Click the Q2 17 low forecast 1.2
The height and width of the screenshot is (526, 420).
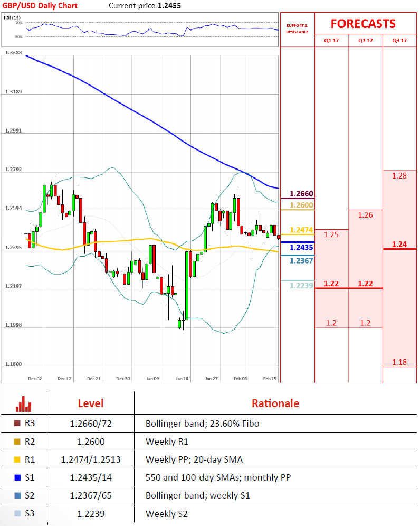[x=365, y=323]
